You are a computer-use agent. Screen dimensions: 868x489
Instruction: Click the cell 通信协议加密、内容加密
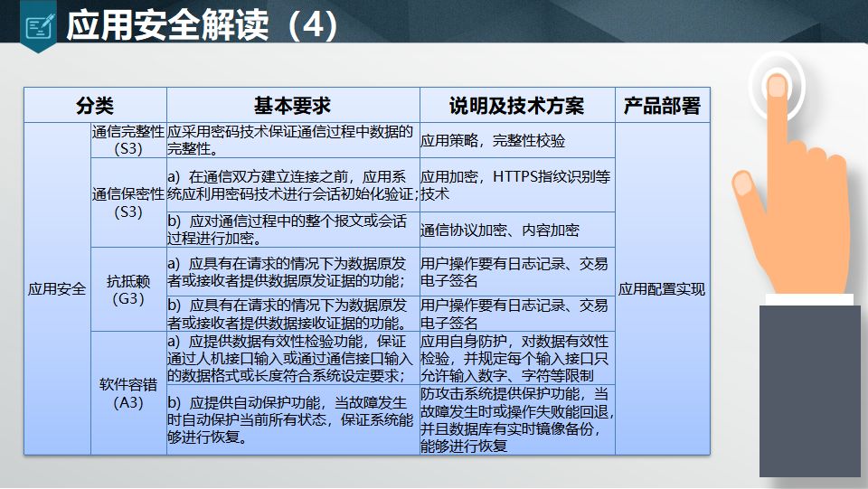pos(517,230)
